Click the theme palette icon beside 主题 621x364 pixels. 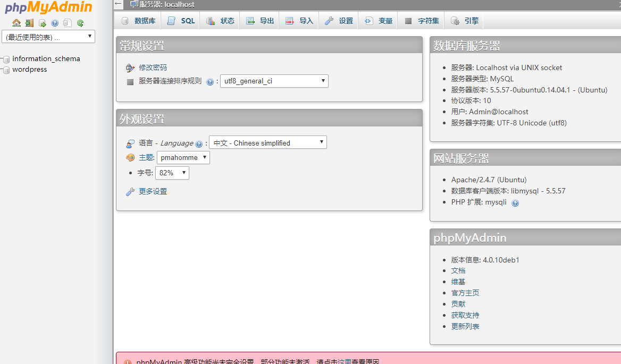coord(130,157)
